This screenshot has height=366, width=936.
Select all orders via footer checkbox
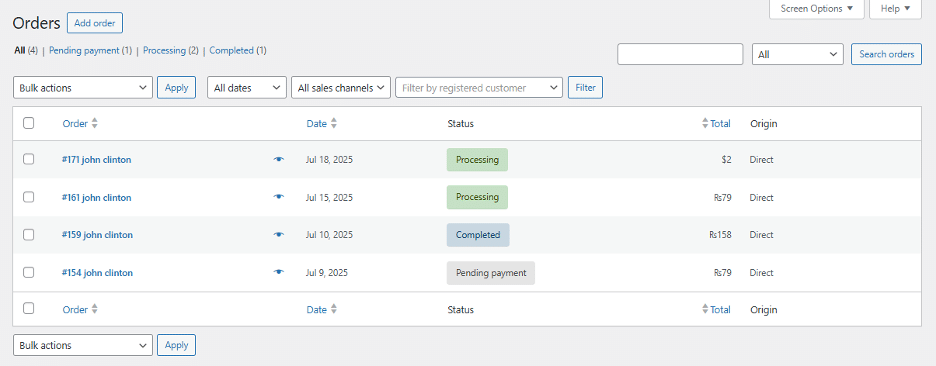coord(29,308)
